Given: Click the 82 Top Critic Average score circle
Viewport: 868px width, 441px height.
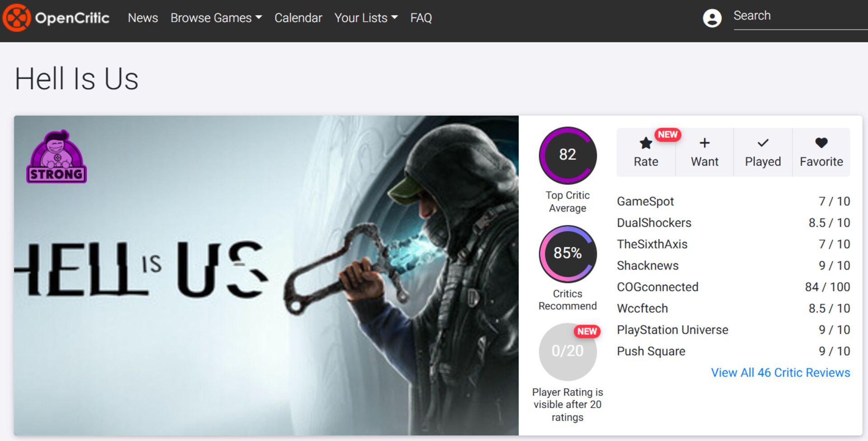Looking at the screenshot, I should pos(567,155).
